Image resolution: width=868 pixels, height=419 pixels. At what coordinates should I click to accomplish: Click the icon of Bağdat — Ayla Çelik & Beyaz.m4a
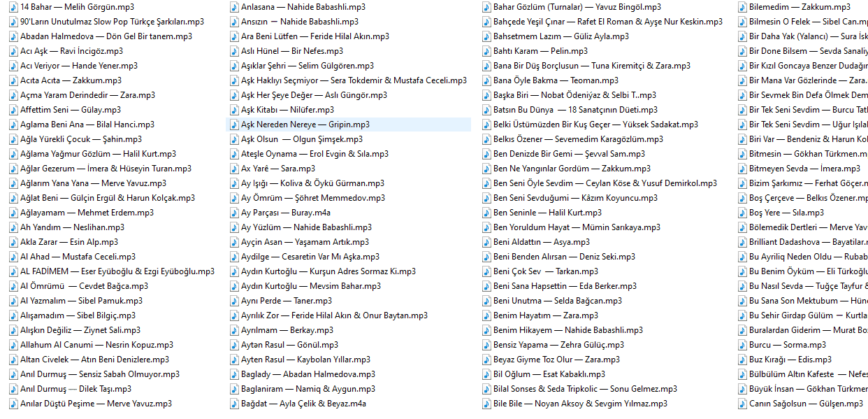[x=234, y=404]
